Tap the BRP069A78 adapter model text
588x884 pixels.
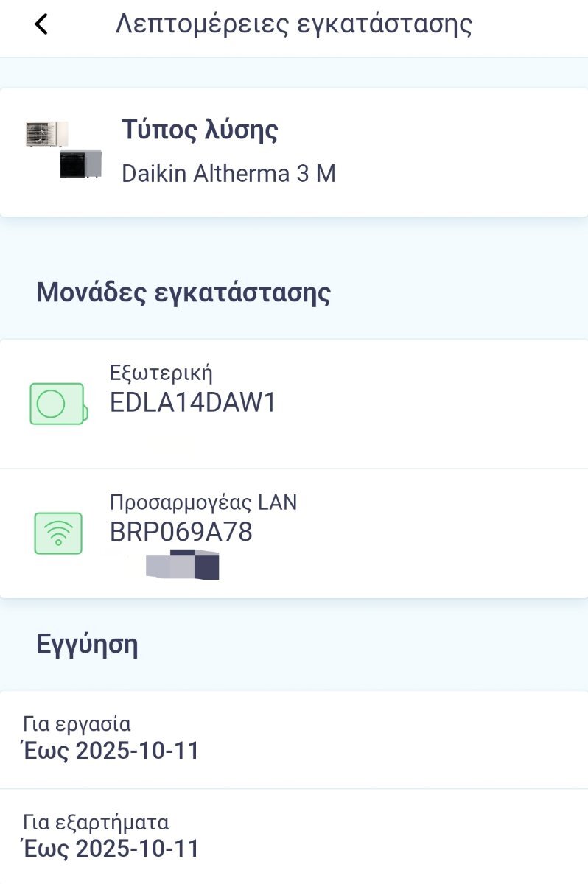(x=181, y=532)
